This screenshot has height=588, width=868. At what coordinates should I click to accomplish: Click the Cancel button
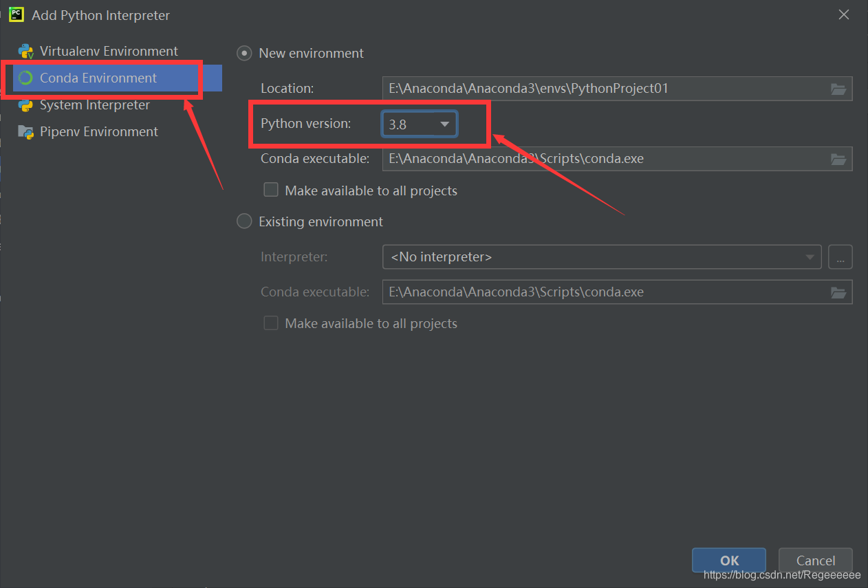[x=816, y=560]
